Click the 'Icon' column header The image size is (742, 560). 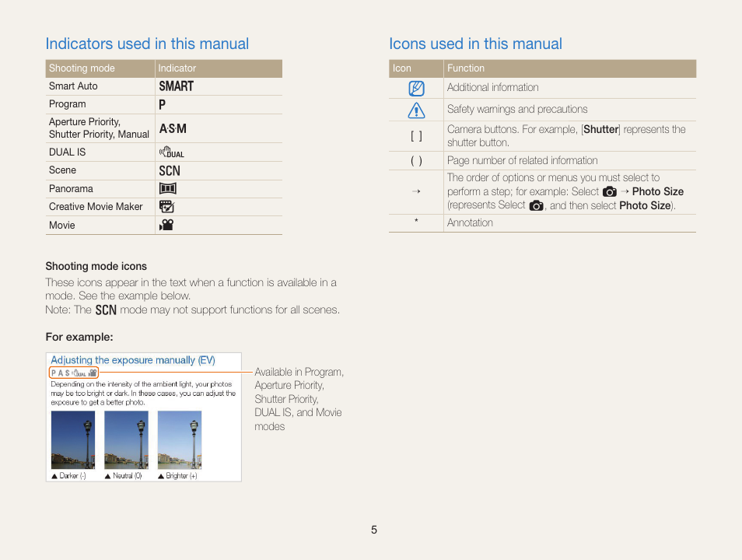tap(402, 68)
